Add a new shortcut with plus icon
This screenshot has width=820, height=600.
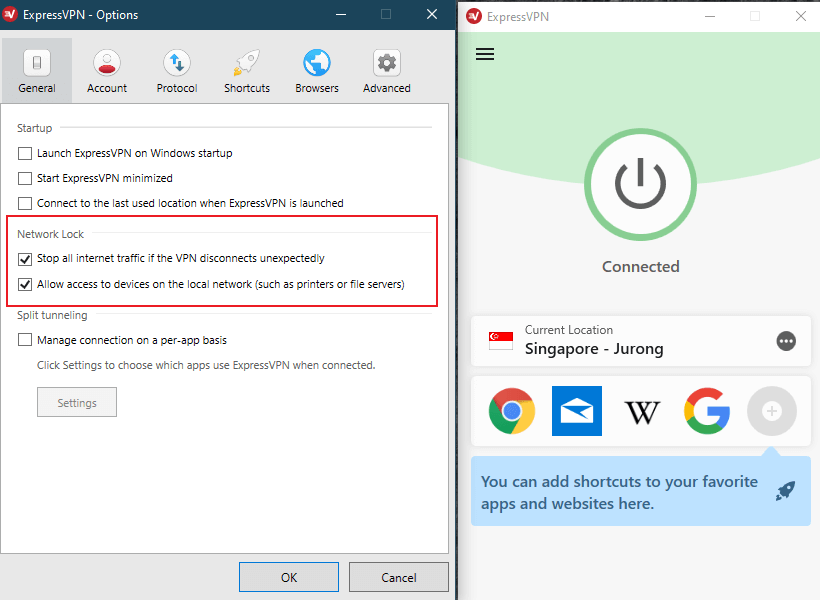pos(771,411)
